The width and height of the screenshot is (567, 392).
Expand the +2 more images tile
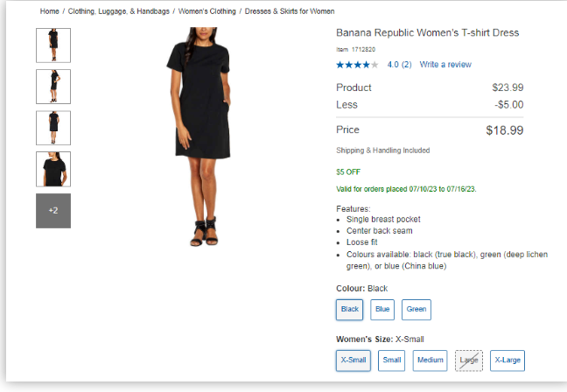point(53,211)
